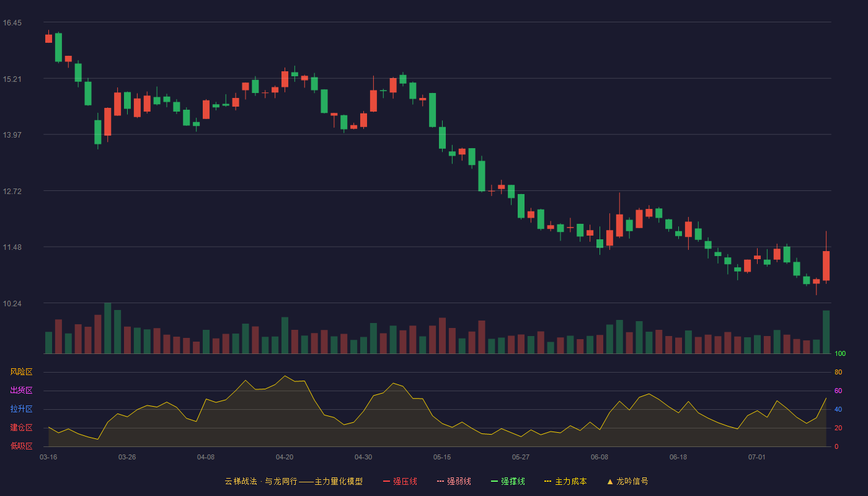The width and height of the screenshot is (868, 496).
Task: Select the 出货区 zone label
Action: click(x=21, y=391)
